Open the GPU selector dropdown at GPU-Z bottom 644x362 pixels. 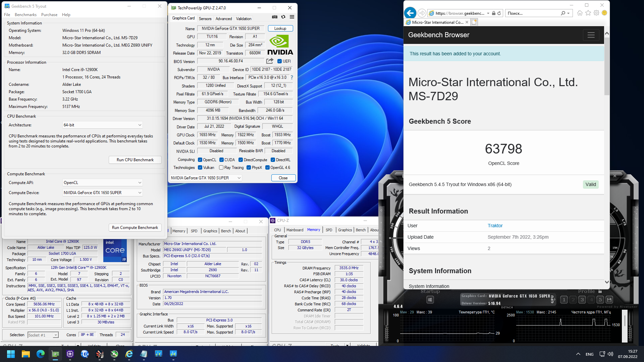206,178
